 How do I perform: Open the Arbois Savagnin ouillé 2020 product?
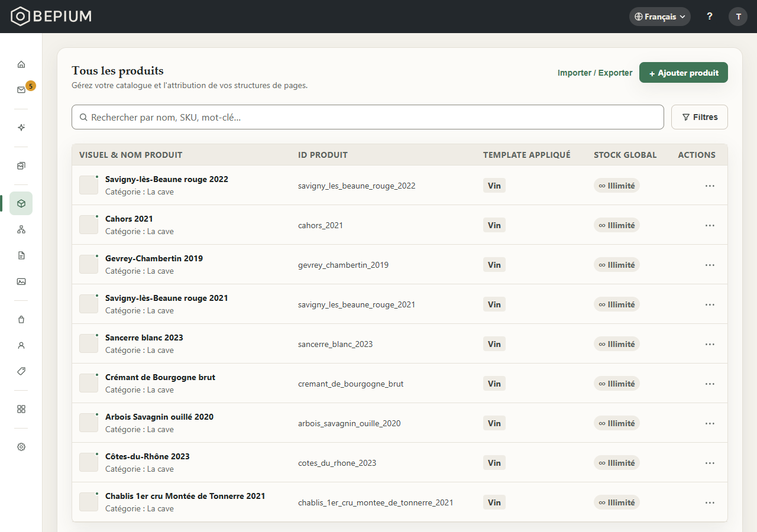click(x=159, y=417)
